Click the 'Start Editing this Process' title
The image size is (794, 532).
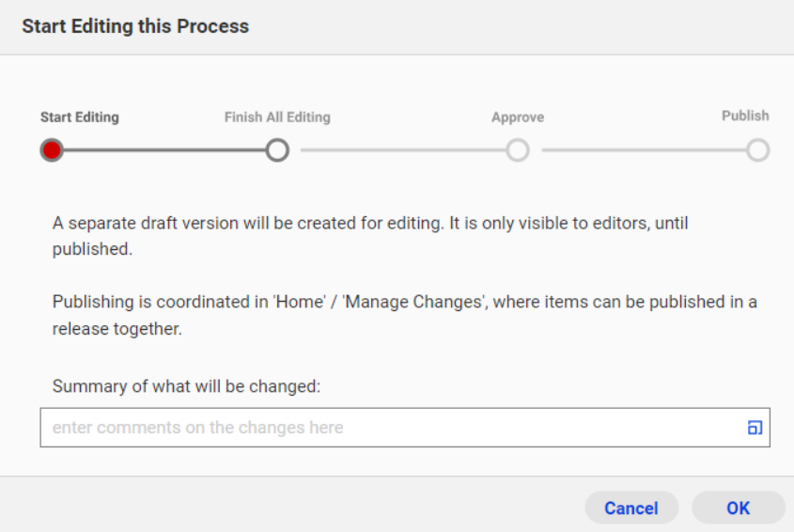(135, 26)
